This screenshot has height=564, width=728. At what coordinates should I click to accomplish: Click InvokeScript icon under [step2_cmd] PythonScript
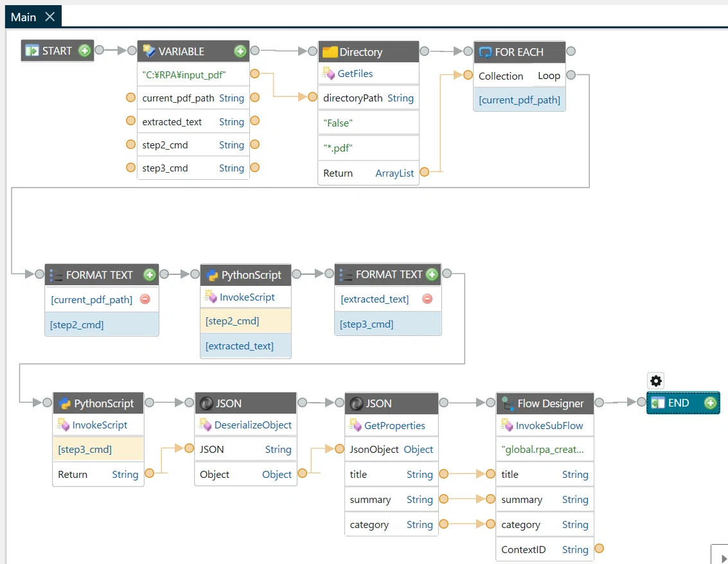click(x=211, y=297)
